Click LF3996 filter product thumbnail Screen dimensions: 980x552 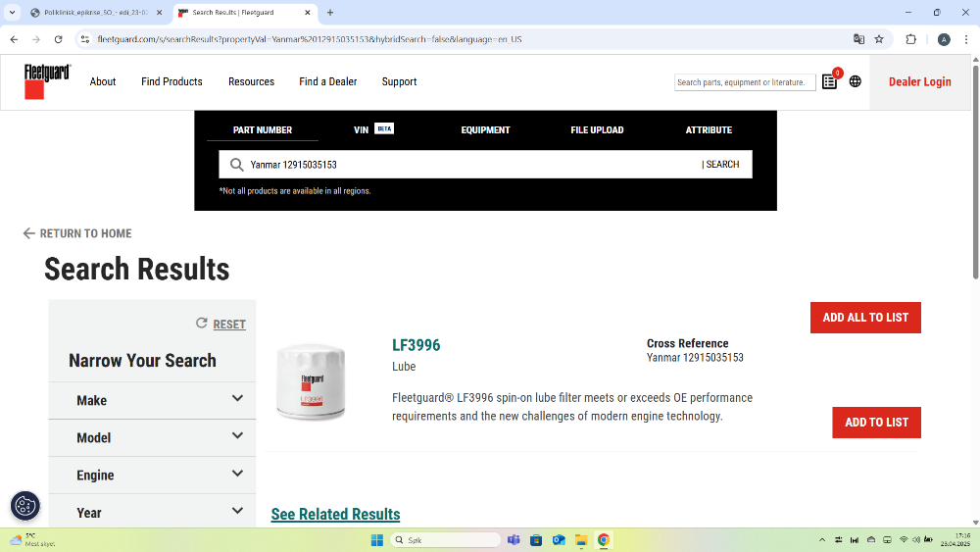click(x=311, y=382)
